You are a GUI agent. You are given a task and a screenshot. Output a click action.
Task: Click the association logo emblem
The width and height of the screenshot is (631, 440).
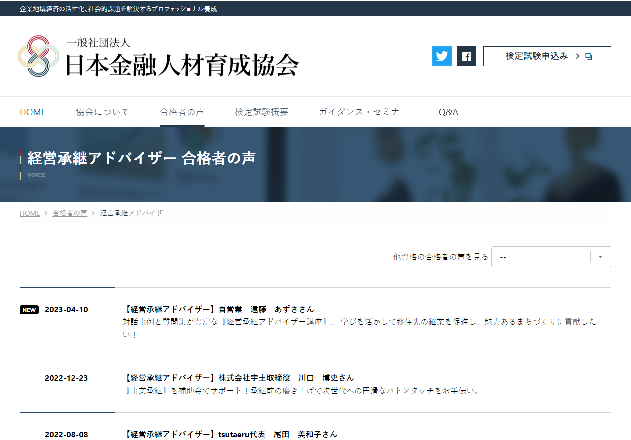click(37, 56)
